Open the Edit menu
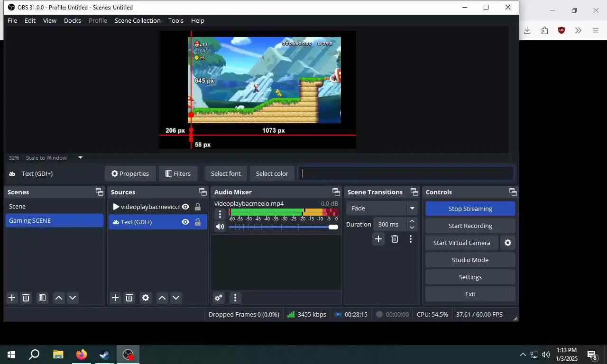This screenshot has width=607, height=364. 30,20
